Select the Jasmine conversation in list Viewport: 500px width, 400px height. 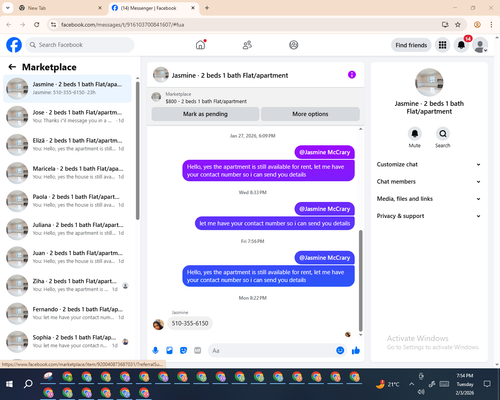[68, 89]
